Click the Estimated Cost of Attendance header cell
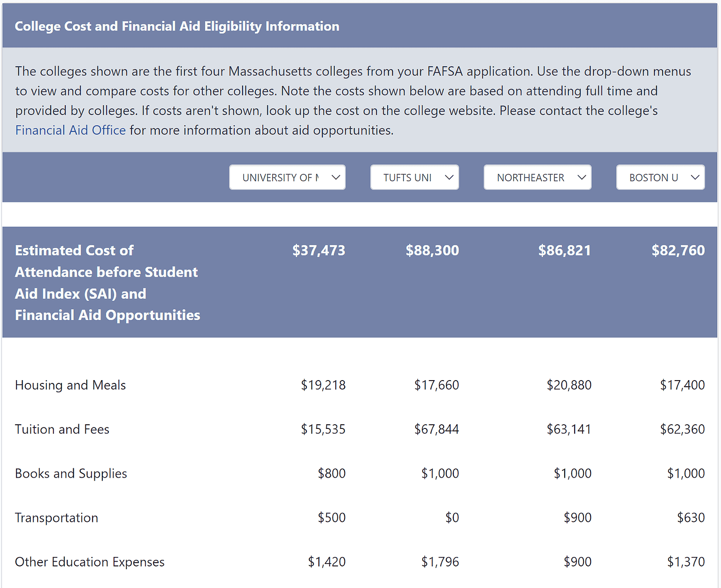 pos(107,282)
